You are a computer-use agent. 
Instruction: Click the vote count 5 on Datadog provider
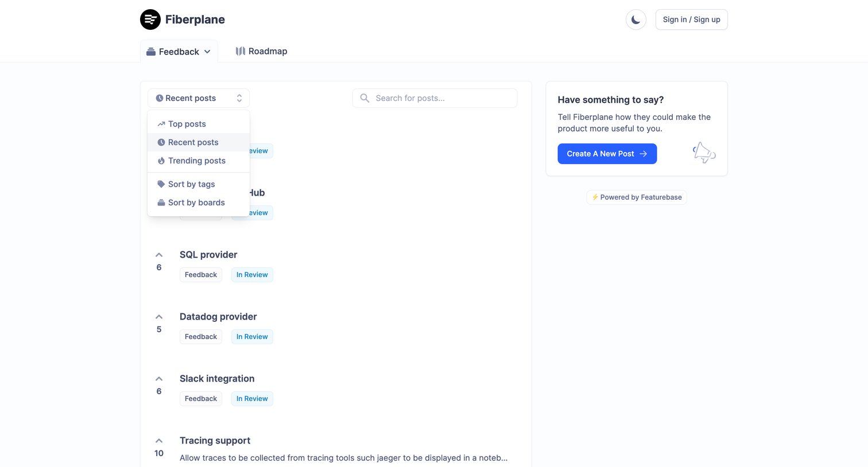(159, 329)
